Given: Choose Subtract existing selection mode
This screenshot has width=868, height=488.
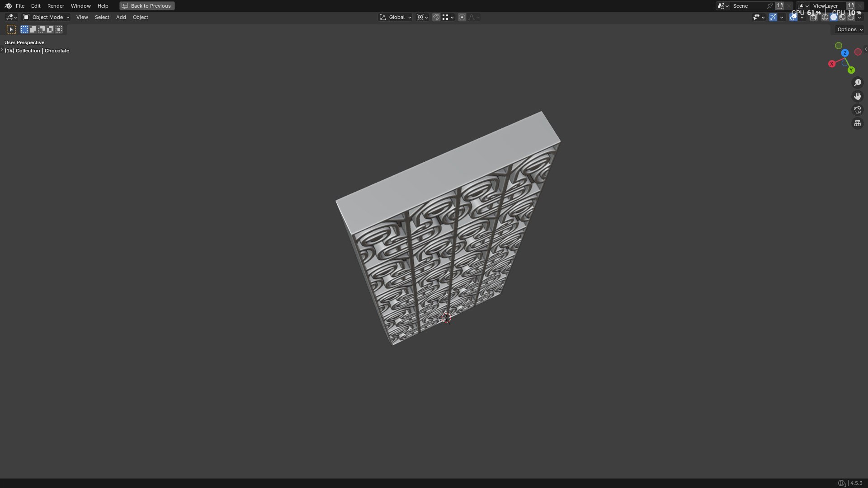Looking at the screenshot, I should click(x=42, y=29).
